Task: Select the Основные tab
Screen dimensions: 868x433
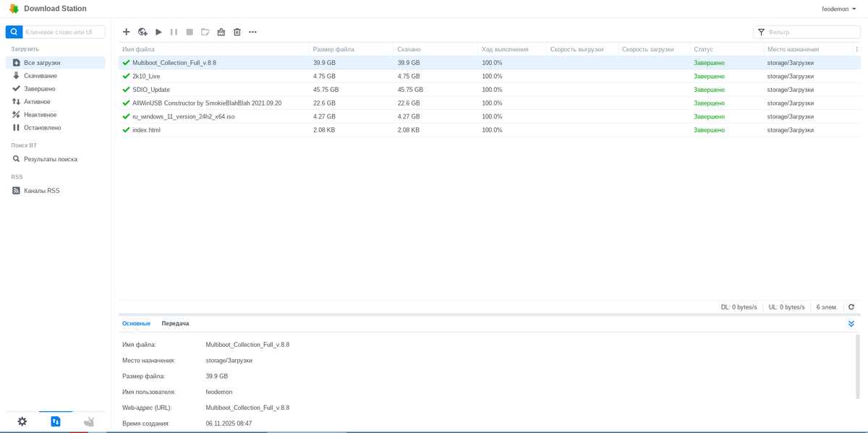Action: [136, 324]
